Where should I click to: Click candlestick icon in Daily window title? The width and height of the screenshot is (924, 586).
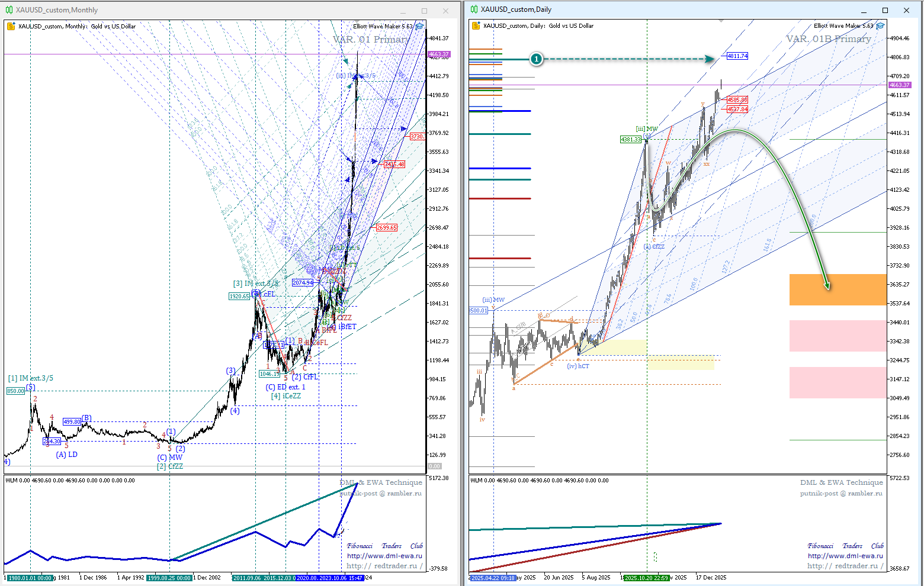[x=474, y=9]
